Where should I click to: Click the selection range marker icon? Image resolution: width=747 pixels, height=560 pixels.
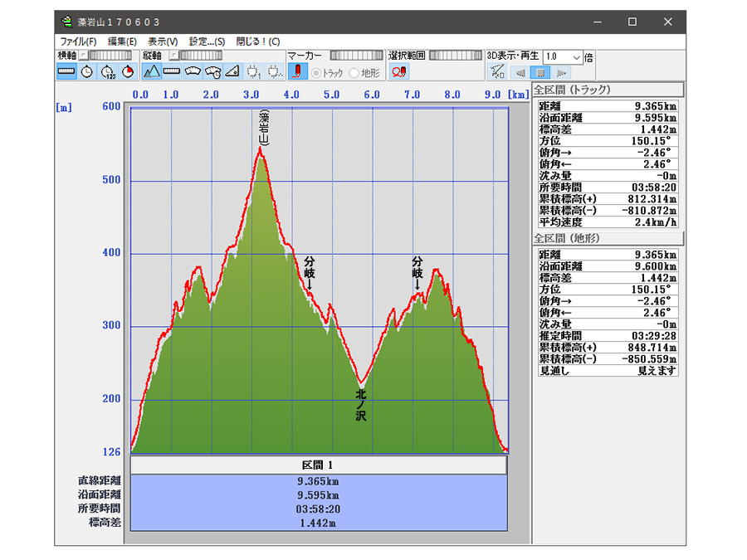tap(399, 71)
